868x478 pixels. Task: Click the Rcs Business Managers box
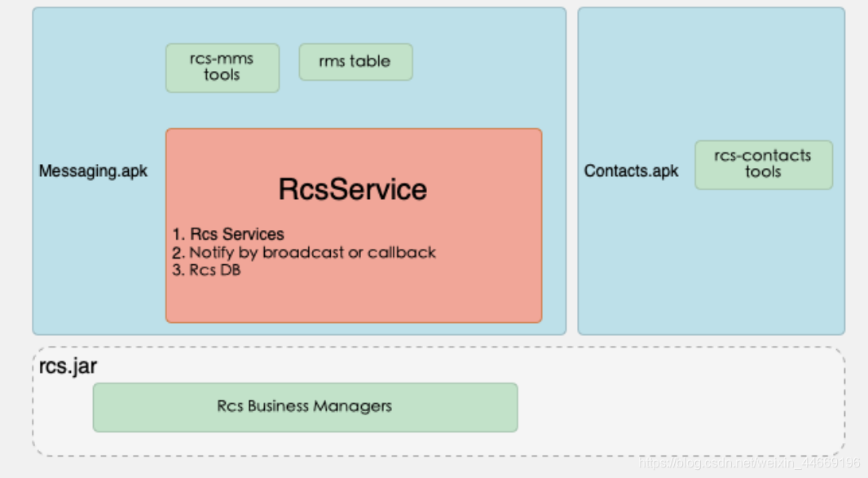305,406
